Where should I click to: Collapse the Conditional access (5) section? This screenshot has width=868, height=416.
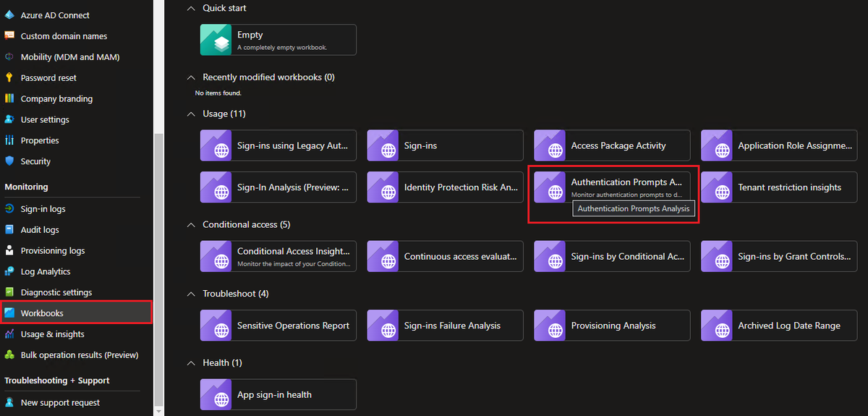[x=191, y=225]
